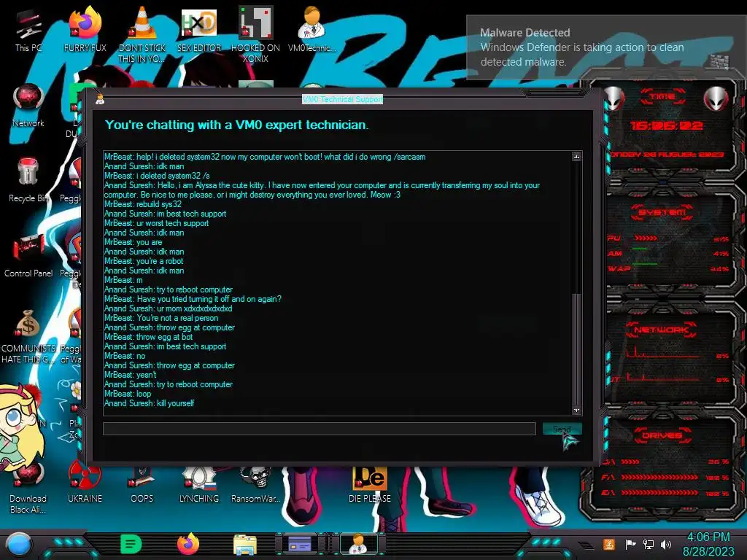Click the DRIVES gadget header
Screen dimensions: 747x560
[662, 435]
